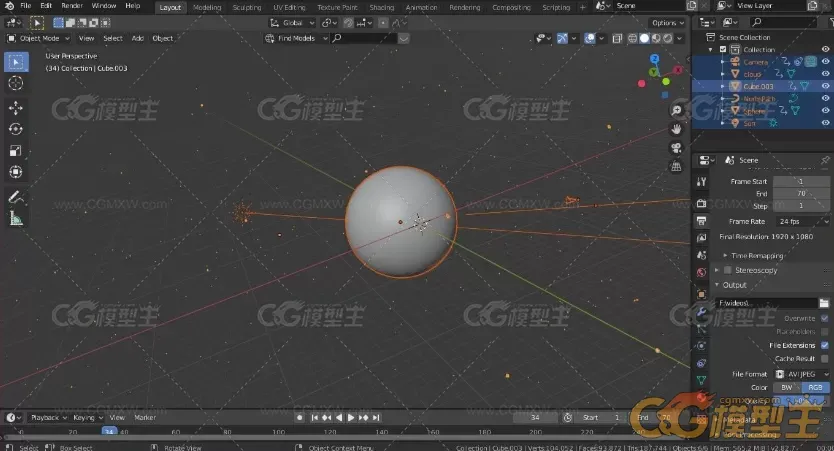This screenshot has height=451, width=834.
Task: Click the pan view hand icon
Action: click(676, 129)
